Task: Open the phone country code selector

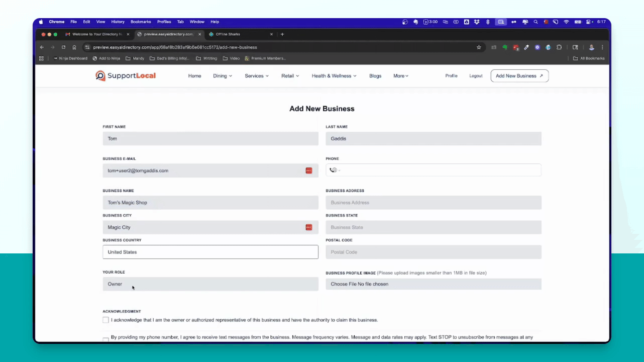Action: click(335, 170)
